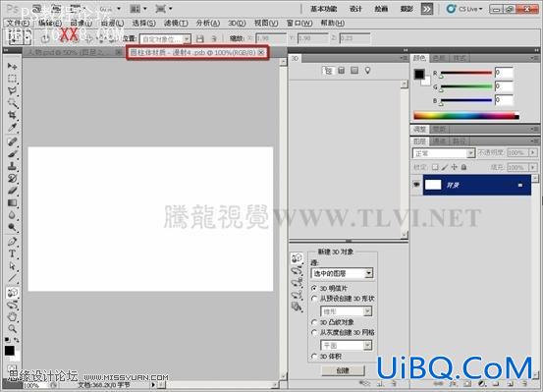The width and height of the screenshot is (543, 392).
Task: Filter 3D panel by lights
Action: [367, 71]
